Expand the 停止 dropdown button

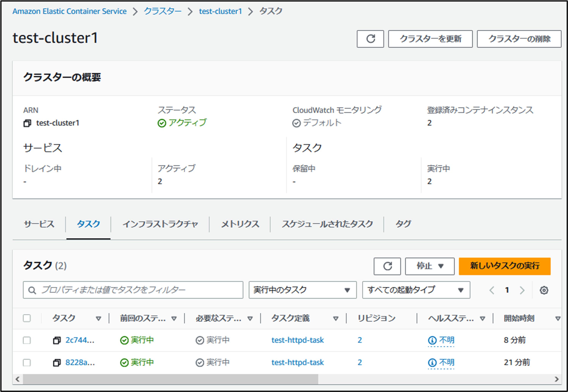[429, 266]
